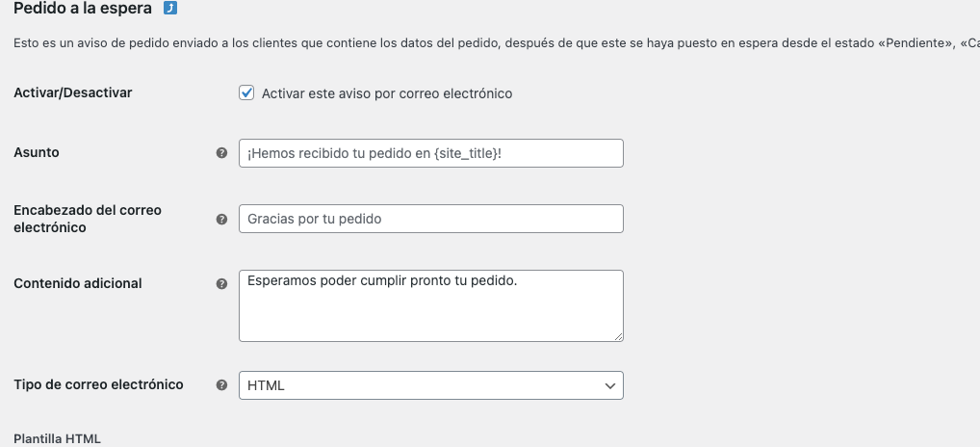Click the Encabezado del correo electrónico label

(x=88, y=219)
